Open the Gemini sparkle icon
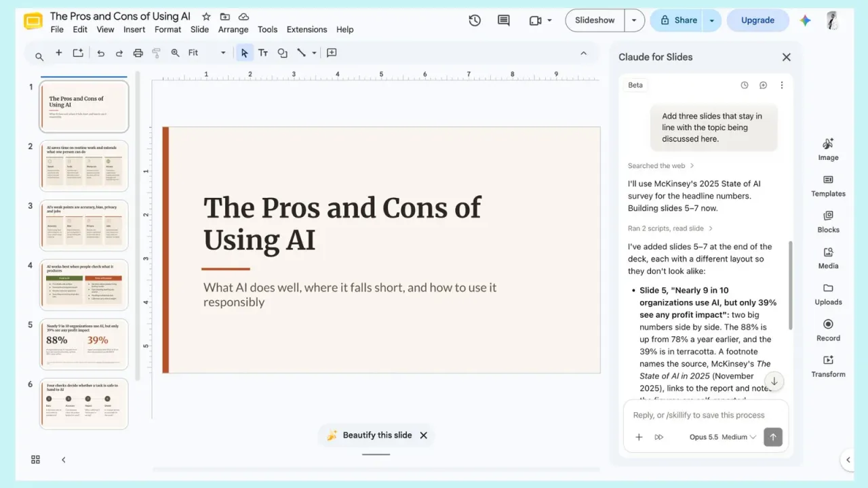Image resolution: width=868 pixels, height=488 pixels. (x=805, y=20)
